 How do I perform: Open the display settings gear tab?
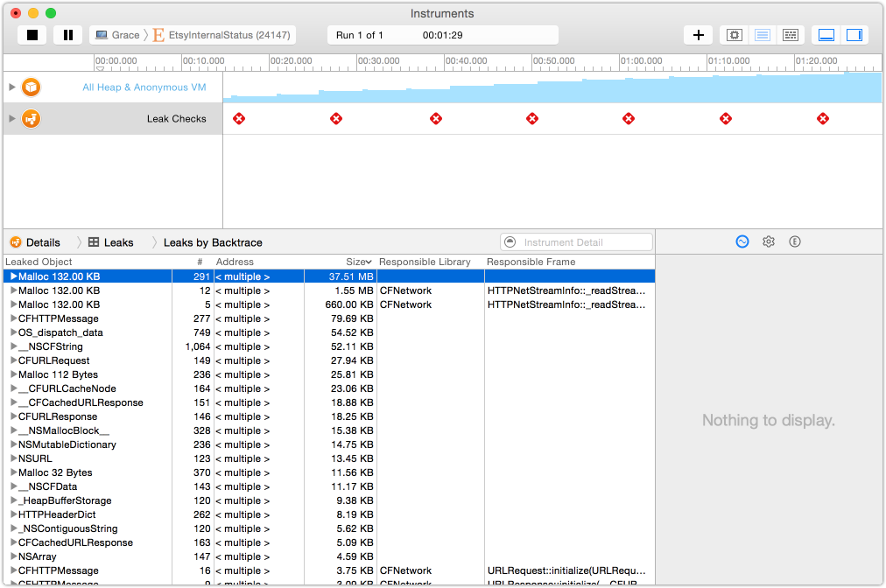(769, 241)
